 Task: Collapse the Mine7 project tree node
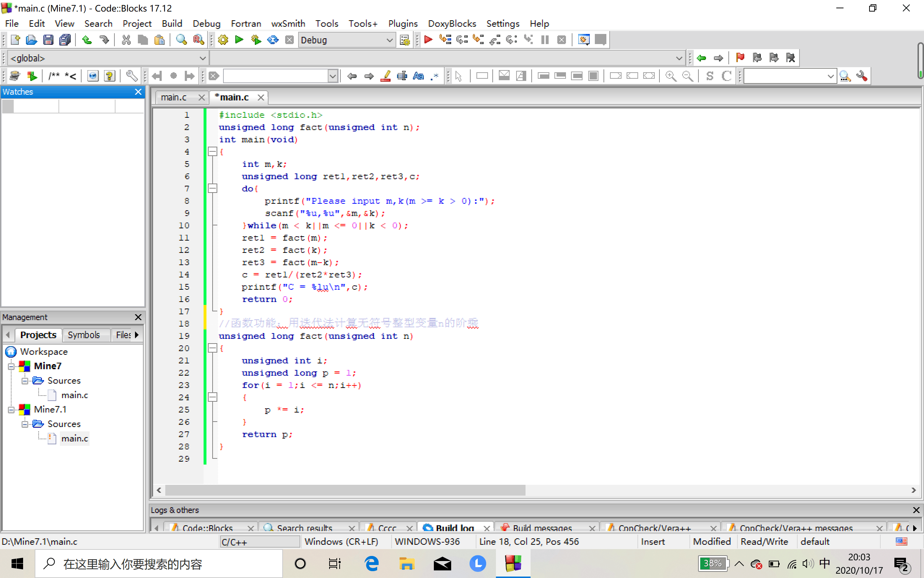click(12, 366)
